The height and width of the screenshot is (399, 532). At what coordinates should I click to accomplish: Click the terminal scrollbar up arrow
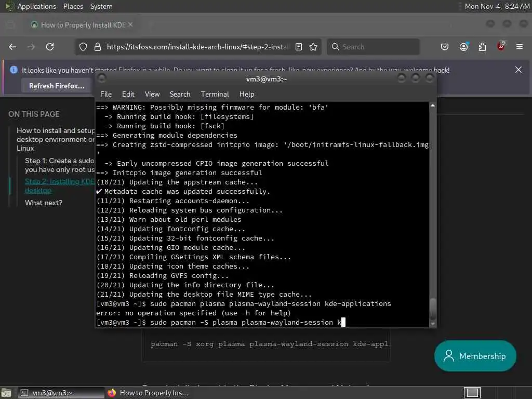tap(433, 106)
